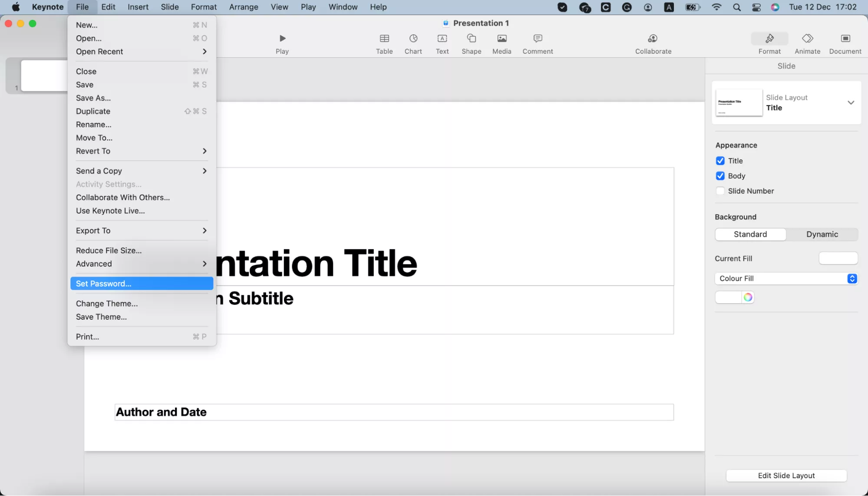The image size is (868, 496).
Task: Expand the Export To submenu
Action: pyautogui.click(x=142, y=231)
